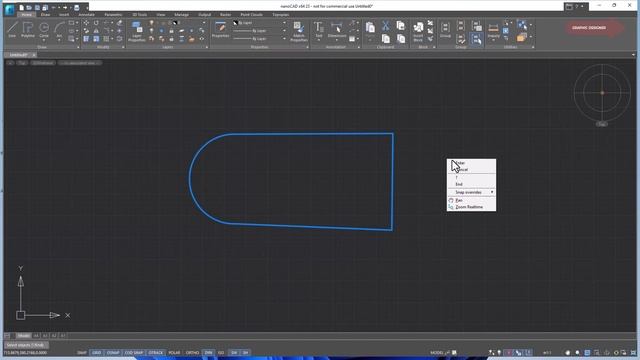Select the Line drawing tool
Viewport: 640px width, 360px height.
(12, 30)
